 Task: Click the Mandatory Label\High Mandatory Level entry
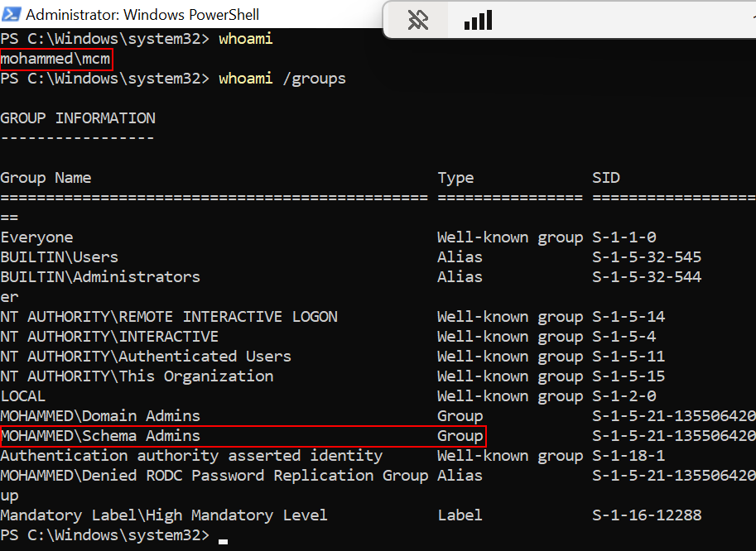tap(164, 515)
